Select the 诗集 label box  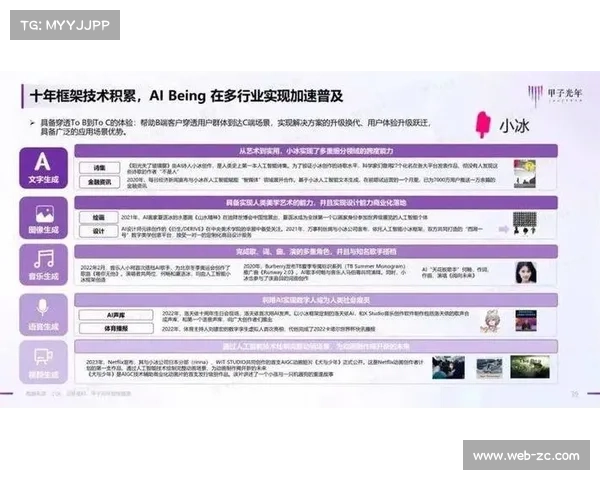point(99,168)
